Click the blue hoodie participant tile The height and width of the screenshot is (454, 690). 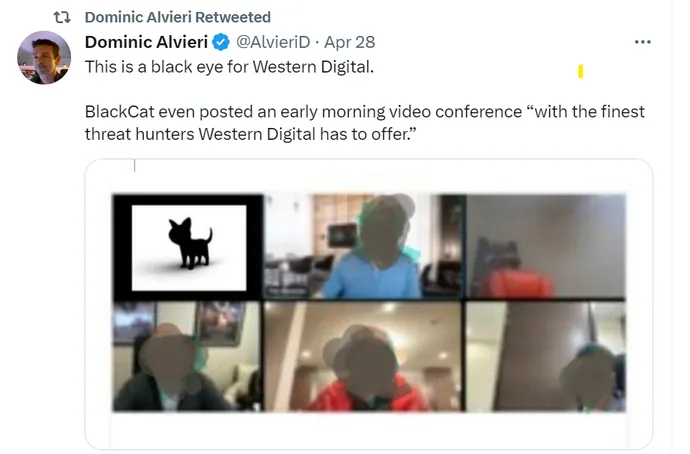click(x=365, y=246)
